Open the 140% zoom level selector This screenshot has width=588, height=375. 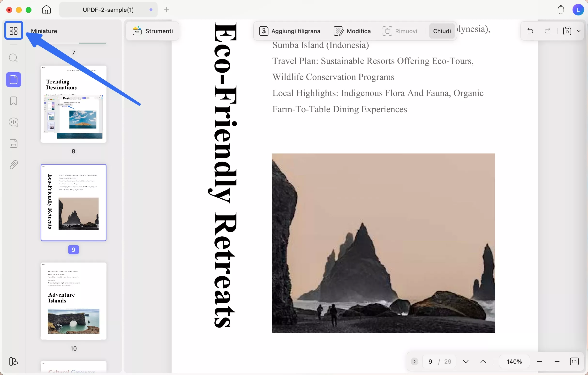[514, 361]
